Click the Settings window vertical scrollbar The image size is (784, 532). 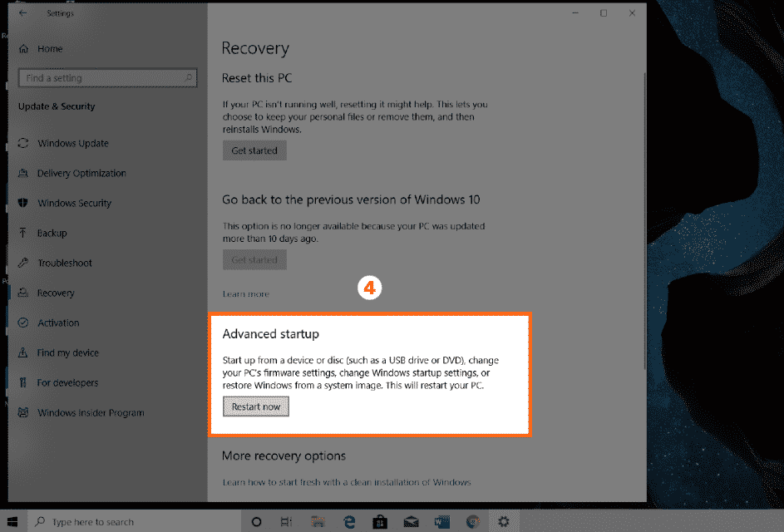(644, 220)
